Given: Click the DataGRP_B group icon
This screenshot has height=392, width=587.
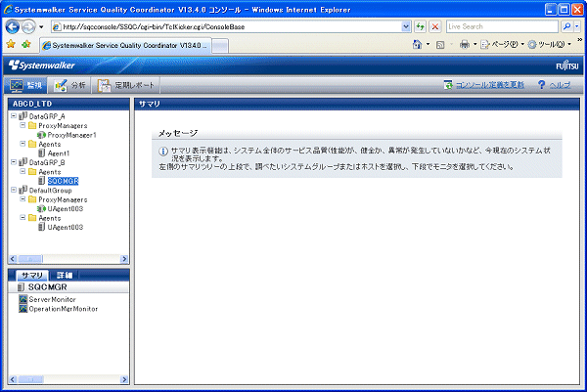Looking at the screenshot, I should click(x=23, y=162).
